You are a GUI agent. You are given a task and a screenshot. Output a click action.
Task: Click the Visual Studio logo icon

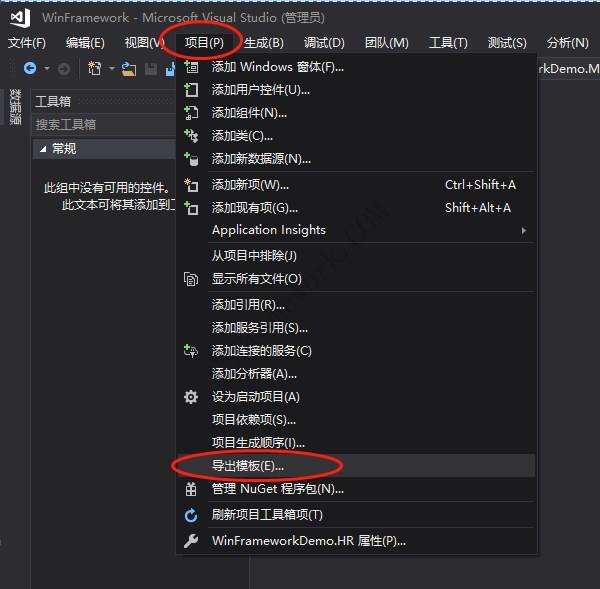20,18
